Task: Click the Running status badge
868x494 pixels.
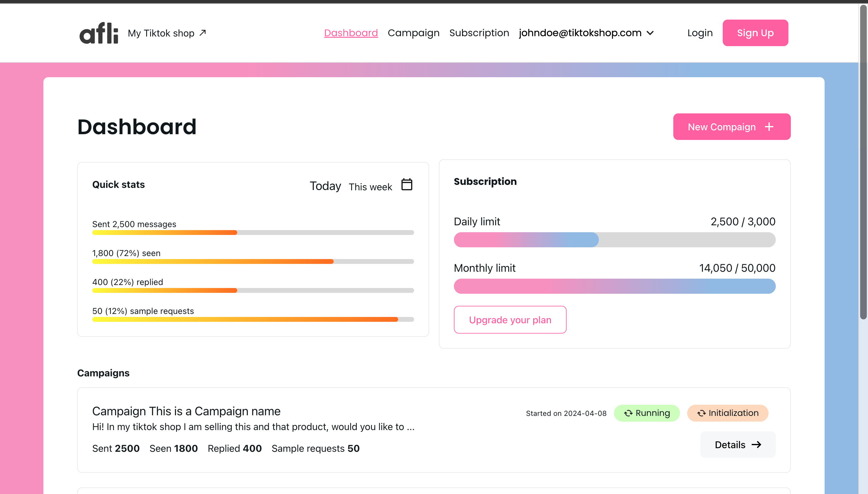Action: (x=646, y=413)
